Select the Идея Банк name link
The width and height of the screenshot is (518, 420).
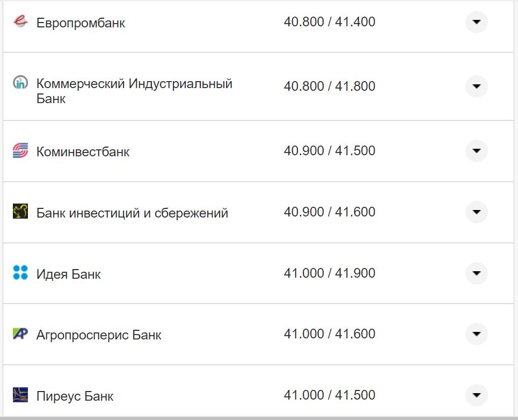pos(69,273)
